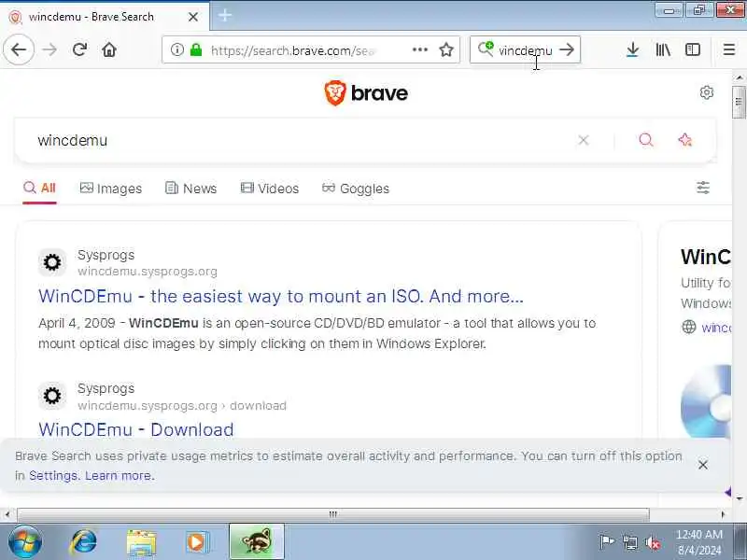The height and width of the screenshot is (560, 747).
Task: Open the WinCDEmu - Download result
Action: [136, 429]
